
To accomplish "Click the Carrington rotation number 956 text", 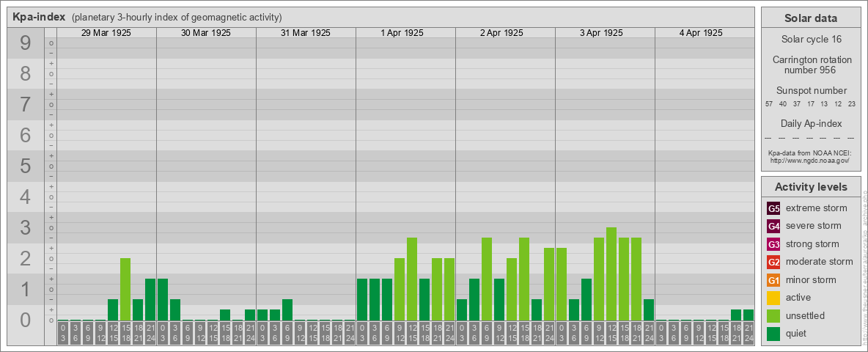I will click(811, 65).
